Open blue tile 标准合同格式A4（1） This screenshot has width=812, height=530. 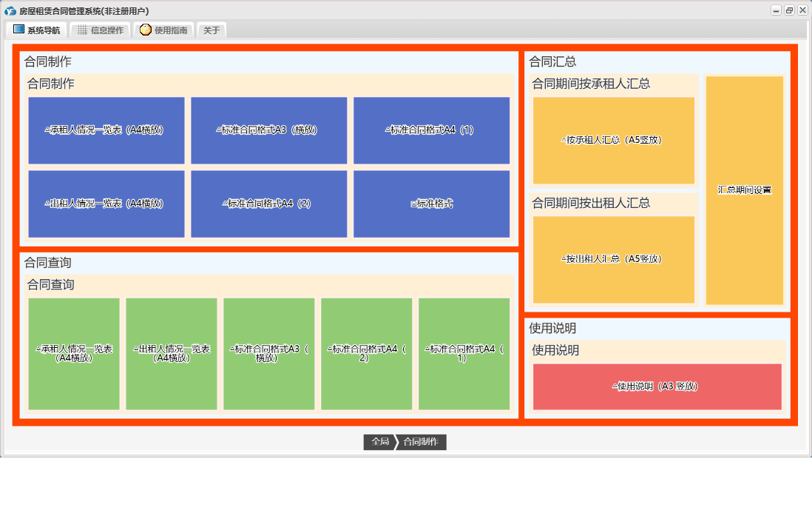[431, 130]
